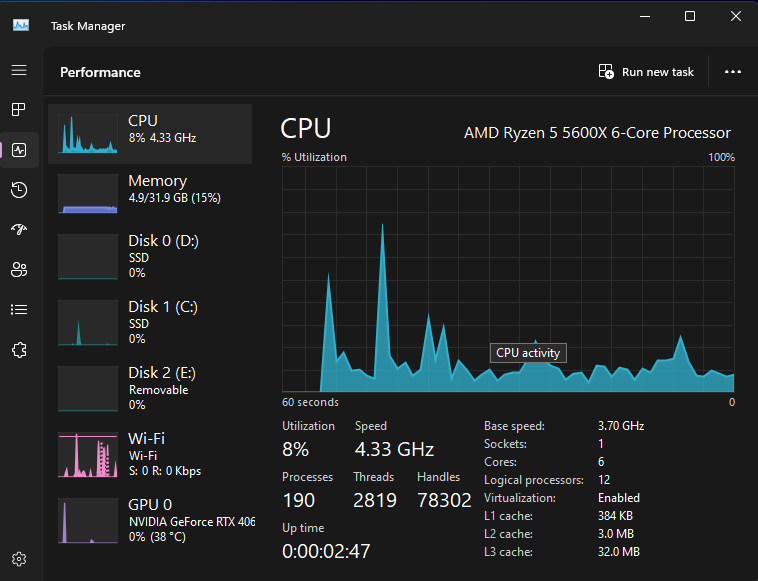Click the 384 KB L1 cache value
The width and height of the screenshot is (758, 581).
pos(615,516)
